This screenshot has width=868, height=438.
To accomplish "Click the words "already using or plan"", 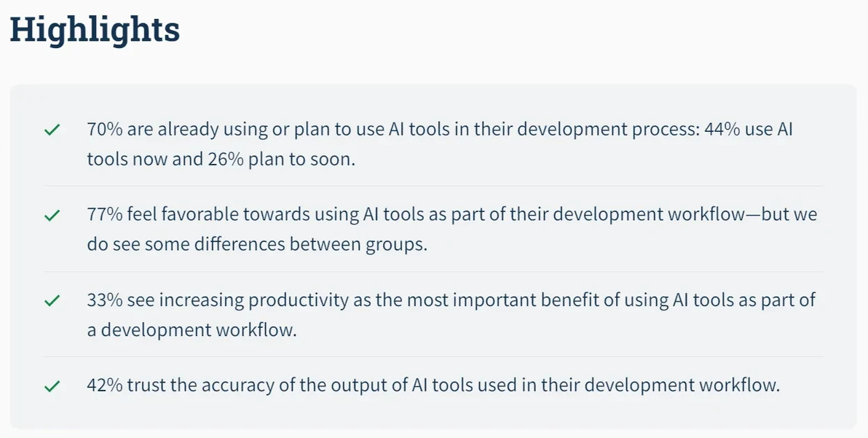I will click(248, 130).
